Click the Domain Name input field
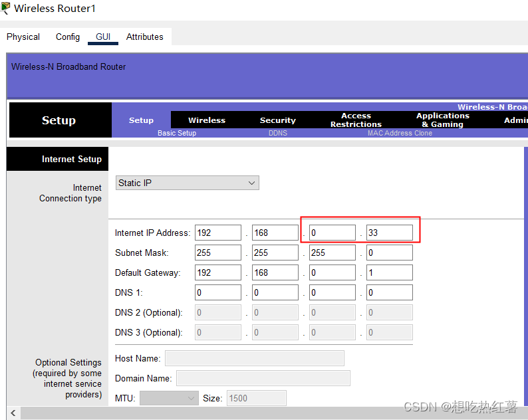Image resolution: width=528 pixels, height=420 pixels. [263, 378]
